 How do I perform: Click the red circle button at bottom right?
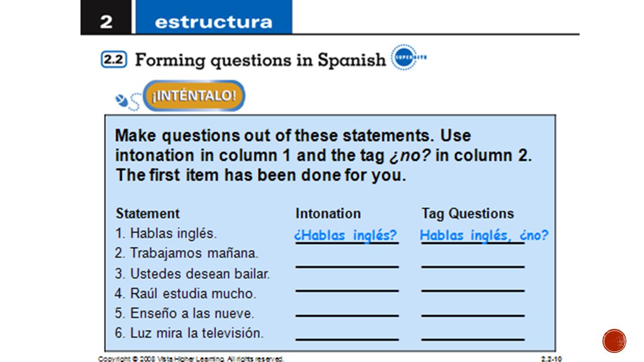(x=614, y=341)
